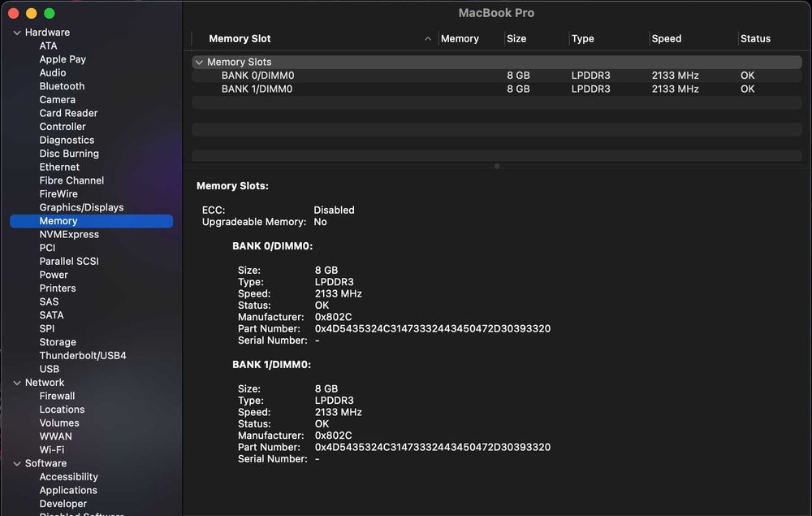The height and width of the screenshot is (516, 812).
Task: Open the Controller entry
Action: pos(63,127)
